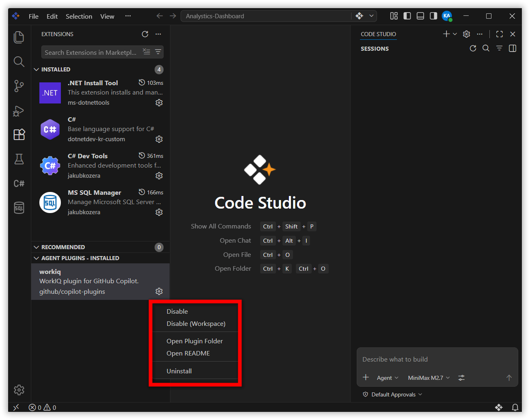The image size is (530, 420).
Task: Open the Testing flask view
Action: click(19, 159)
